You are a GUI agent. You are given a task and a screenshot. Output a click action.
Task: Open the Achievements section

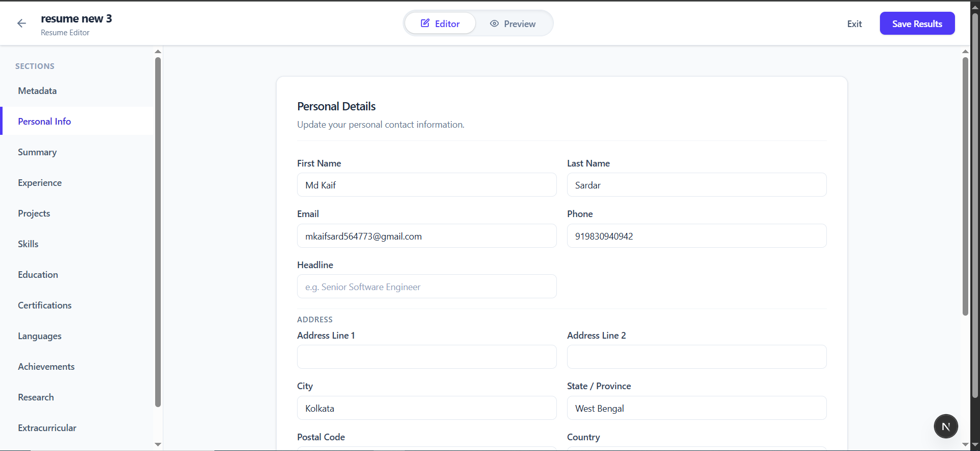pos(46,366)
